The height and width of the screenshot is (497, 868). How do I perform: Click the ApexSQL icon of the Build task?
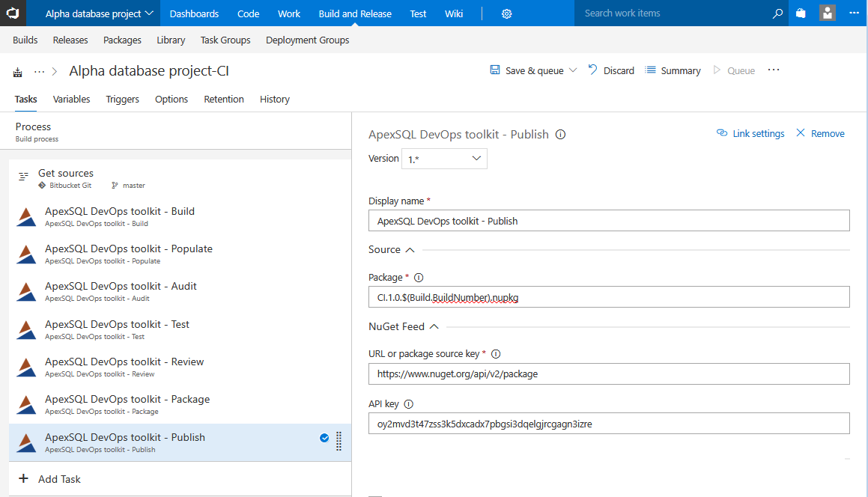pyautogui.click(x=26, y=217)
